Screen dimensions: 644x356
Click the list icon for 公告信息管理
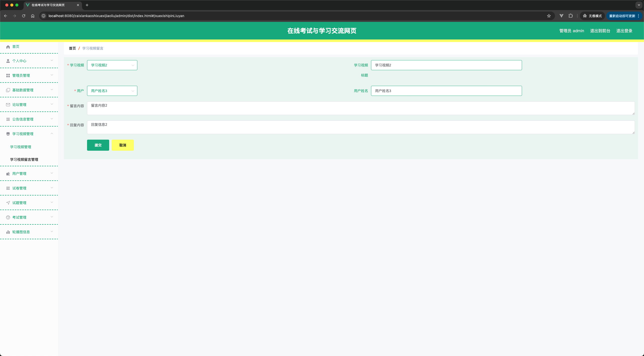pos(8,119)
